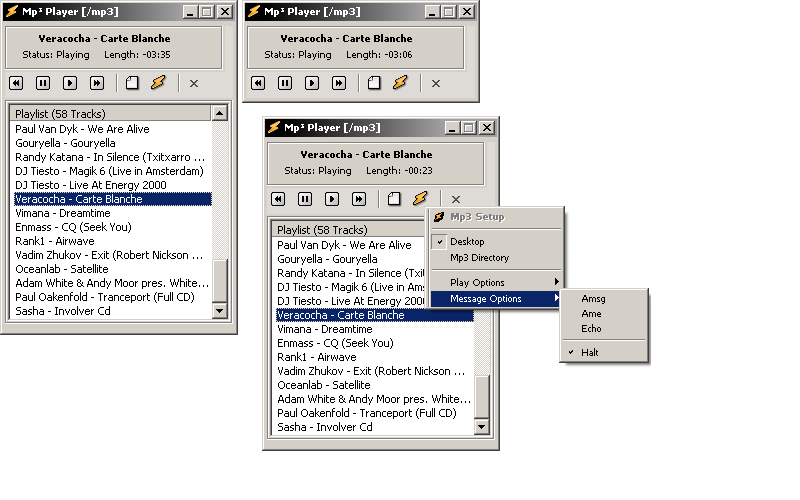Click the play button in left window
Screen dimensions: 800x500
tap(70, 83)
